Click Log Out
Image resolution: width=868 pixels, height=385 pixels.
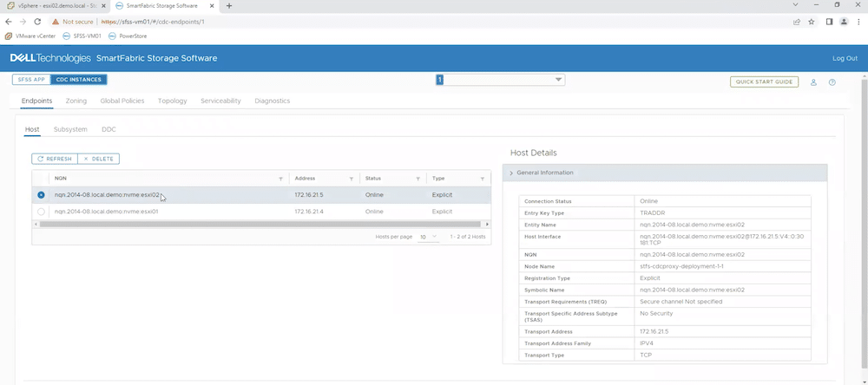pos(845,58)
